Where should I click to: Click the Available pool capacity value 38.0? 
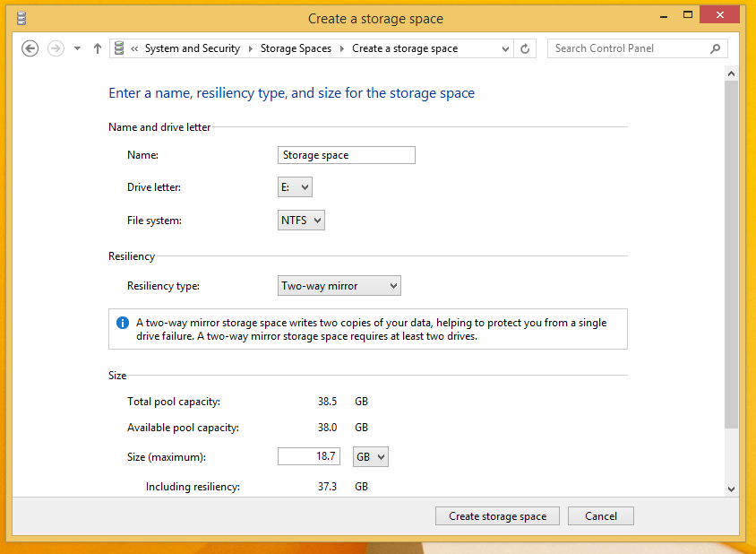(327, 428)
